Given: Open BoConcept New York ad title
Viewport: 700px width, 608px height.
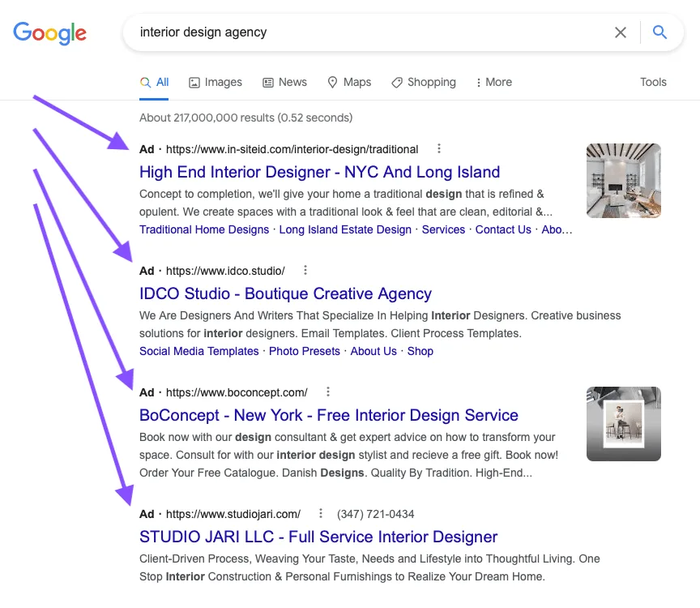Looking at the screenshot, I should click(329, 415).
